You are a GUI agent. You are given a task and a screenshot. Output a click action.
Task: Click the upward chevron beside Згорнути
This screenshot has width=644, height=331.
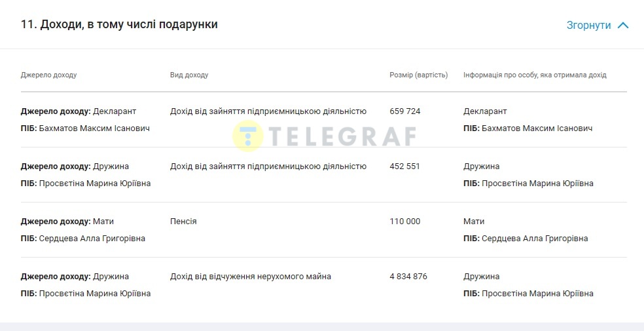tap(623, 26)
